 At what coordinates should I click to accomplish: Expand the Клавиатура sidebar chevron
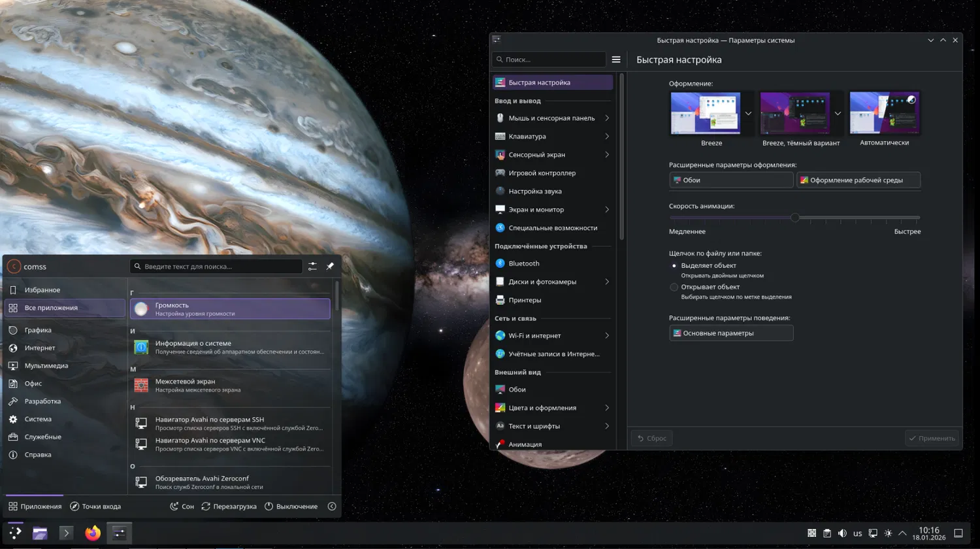pyautogui.click(x=607, y=137)
